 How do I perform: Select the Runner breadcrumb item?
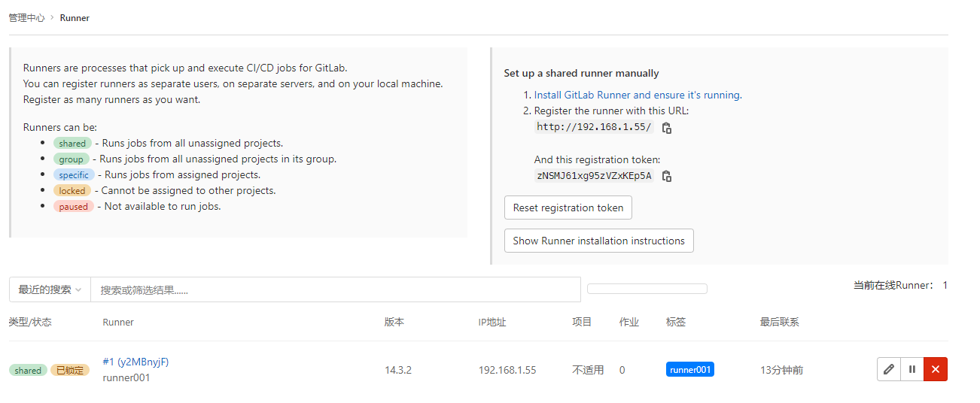click(75, 17)
